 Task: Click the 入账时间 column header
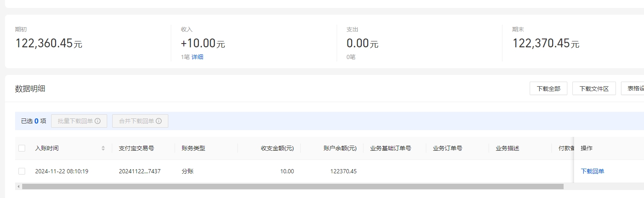point(47,148)
